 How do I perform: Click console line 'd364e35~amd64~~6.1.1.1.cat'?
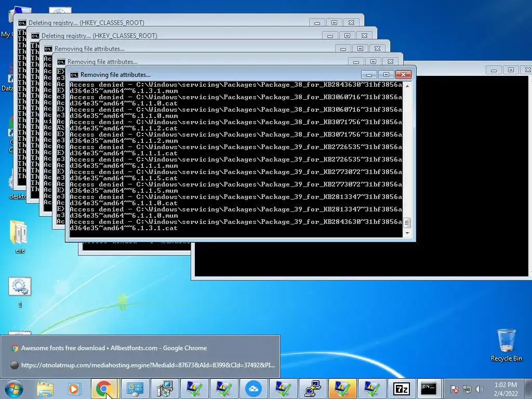124,153
